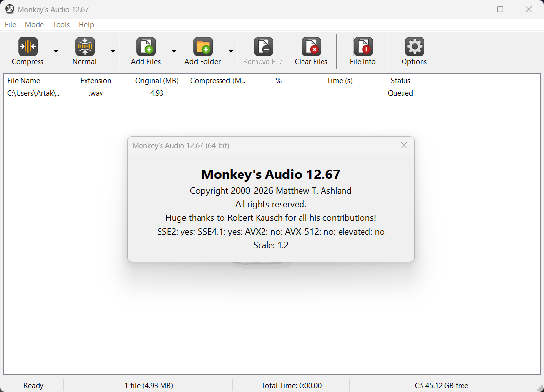Open File Info from the toolbar
This screenshot has width=544, height=392.
pos(363,46)
